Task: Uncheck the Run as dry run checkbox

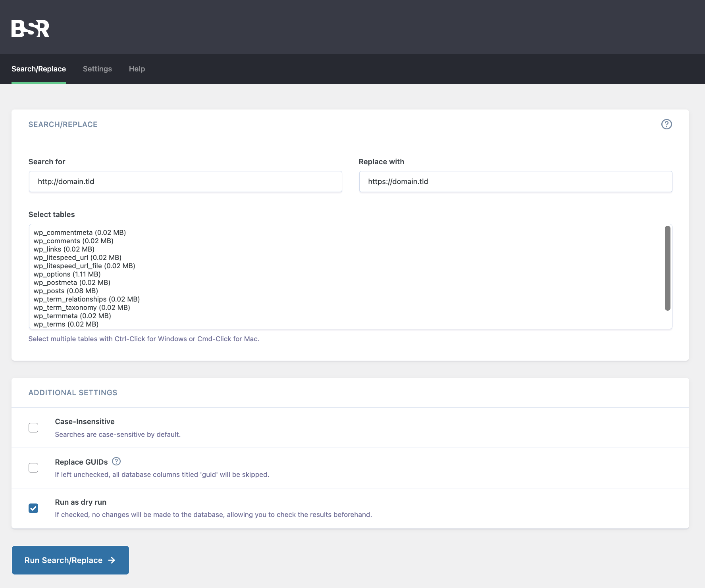Action: click(x=33, y=508)
